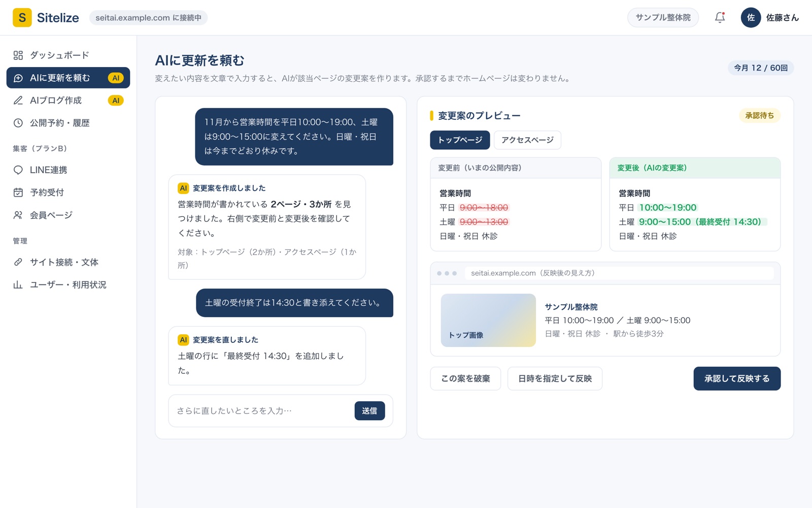Open 予約受付 calendar icon
812x508 pixels.
(x=18, y=193)
